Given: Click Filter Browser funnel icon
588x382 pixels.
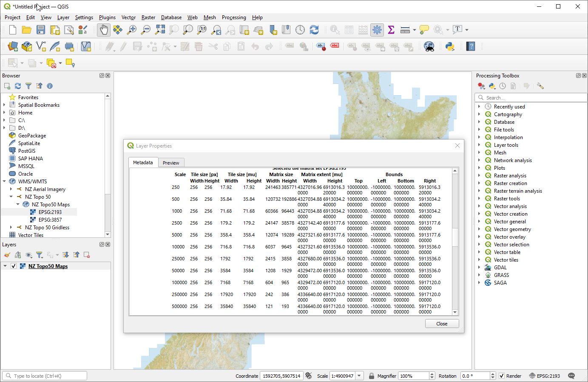Looking at the screenshot, I should (x=28, y=86).
